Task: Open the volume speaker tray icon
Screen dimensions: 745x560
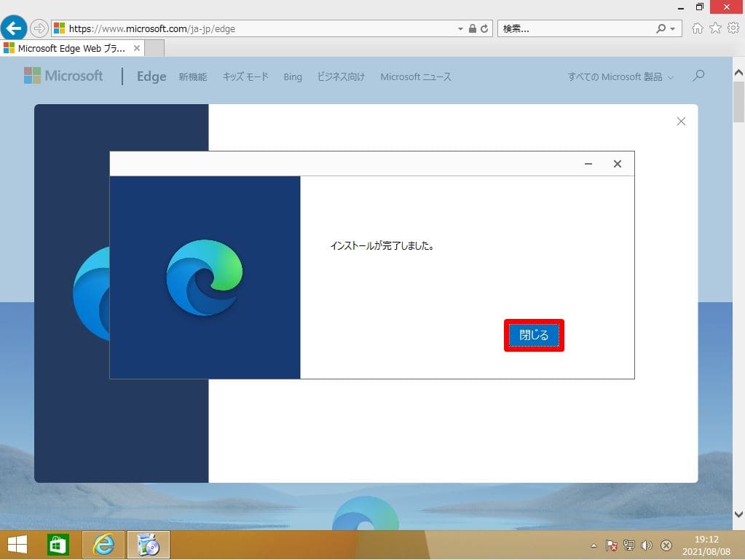Action: 647,545
